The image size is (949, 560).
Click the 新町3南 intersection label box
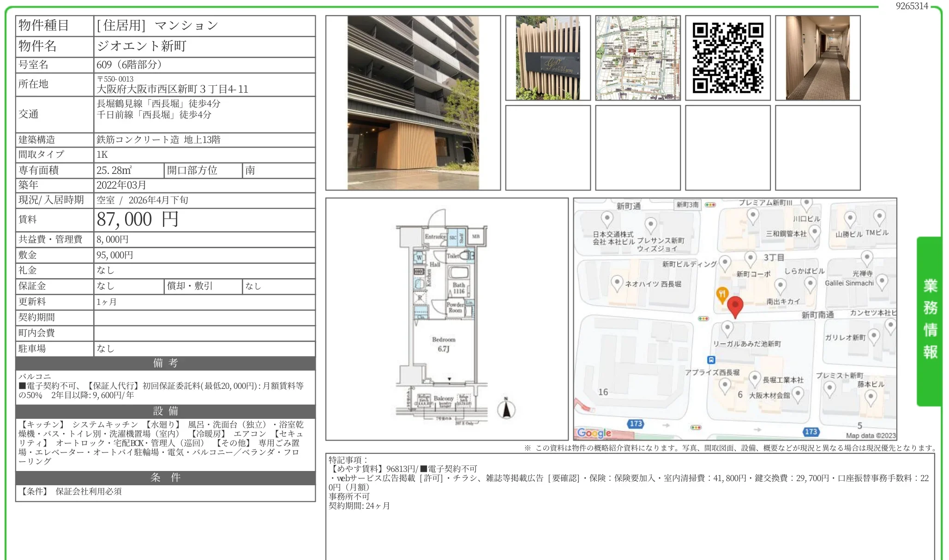point(688,205)
